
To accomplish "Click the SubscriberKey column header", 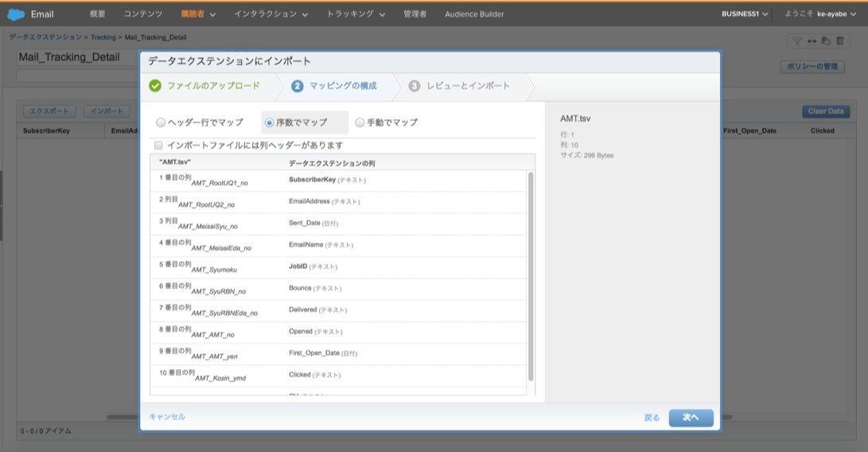I will (46, 131).
